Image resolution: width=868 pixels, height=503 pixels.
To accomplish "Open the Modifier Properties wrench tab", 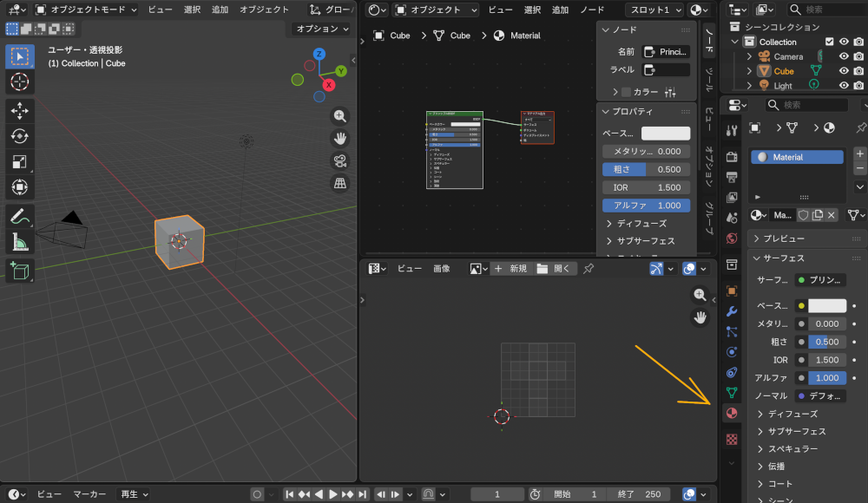I will coord(732,312).
